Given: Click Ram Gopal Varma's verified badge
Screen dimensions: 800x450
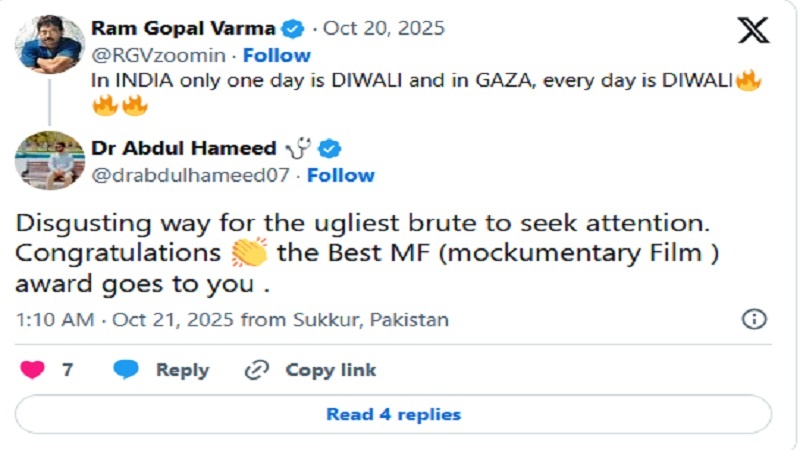Looking at the screenshot, I should coord(294,29).
